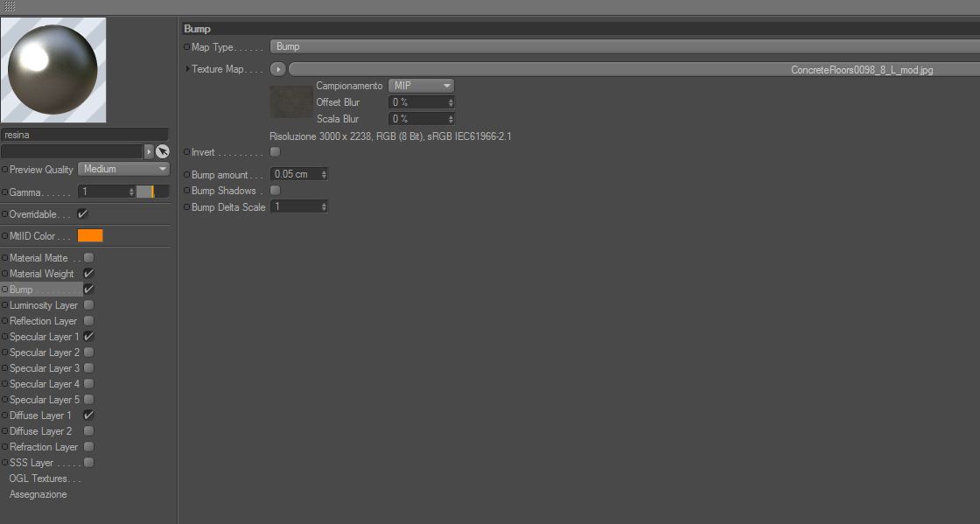Select the Diffuse Layer 1 channel
980x524 pixels.
(40, 416)
